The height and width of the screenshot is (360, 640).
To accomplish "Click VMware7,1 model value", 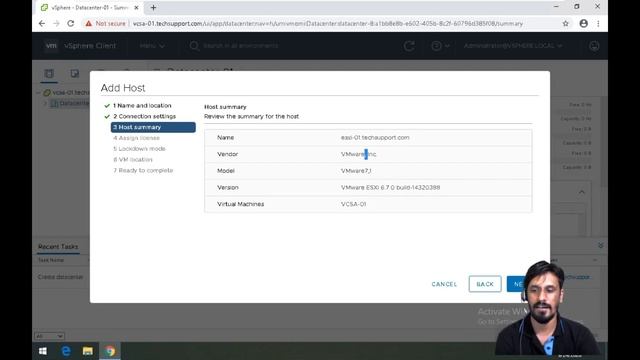I will [x=356, y=171].
